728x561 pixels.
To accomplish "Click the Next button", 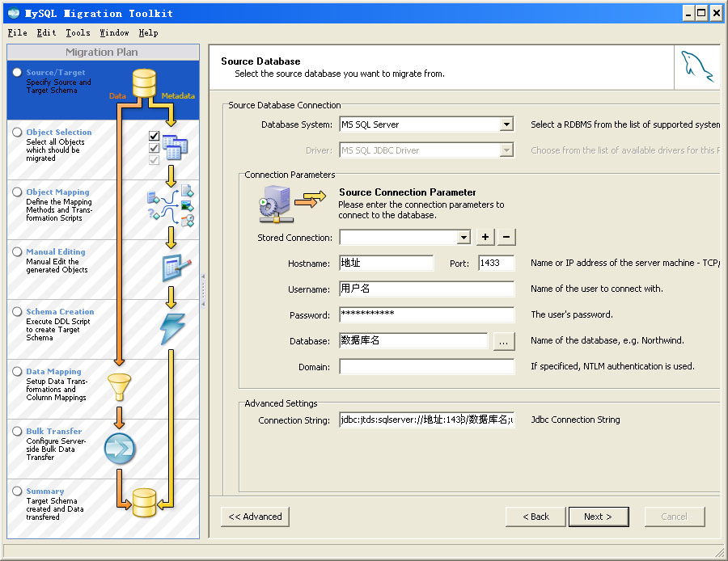I will [599, 517].
